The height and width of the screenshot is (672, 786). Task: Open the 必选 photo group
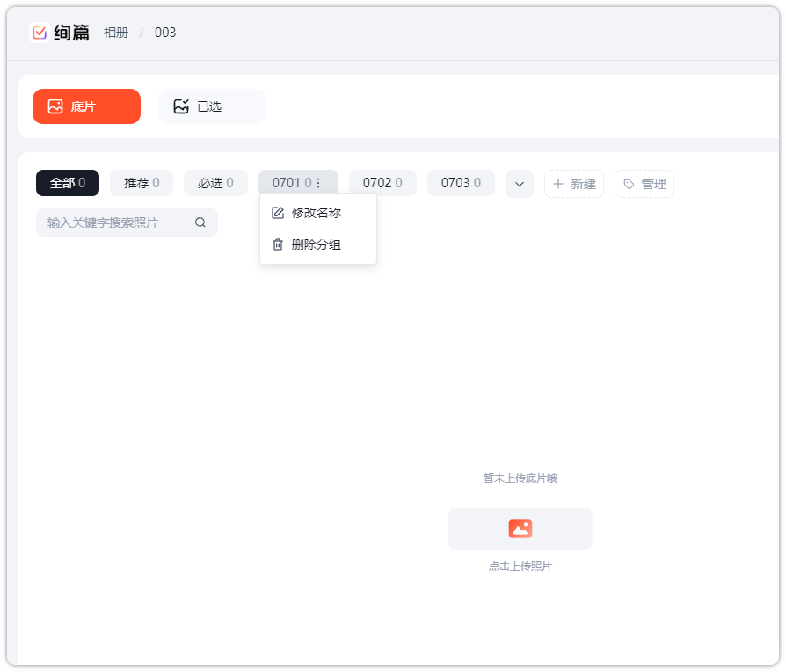pyautogui.click(x=215, y=183)
